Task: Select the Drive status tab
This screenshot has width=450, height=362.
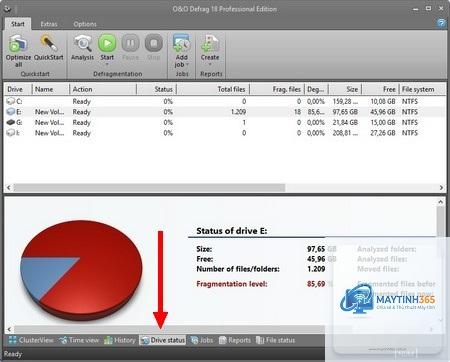Action: [x=163, y=340]
